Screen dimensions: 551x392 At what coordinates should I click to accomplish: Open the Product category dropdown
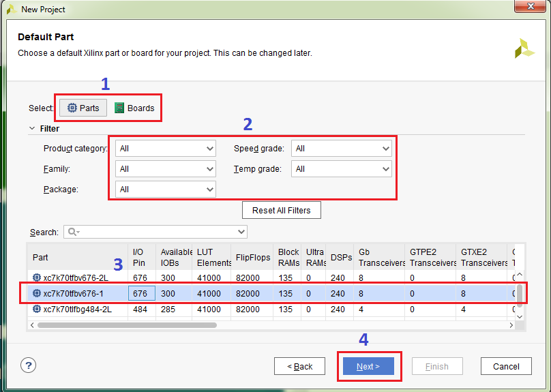166,149
